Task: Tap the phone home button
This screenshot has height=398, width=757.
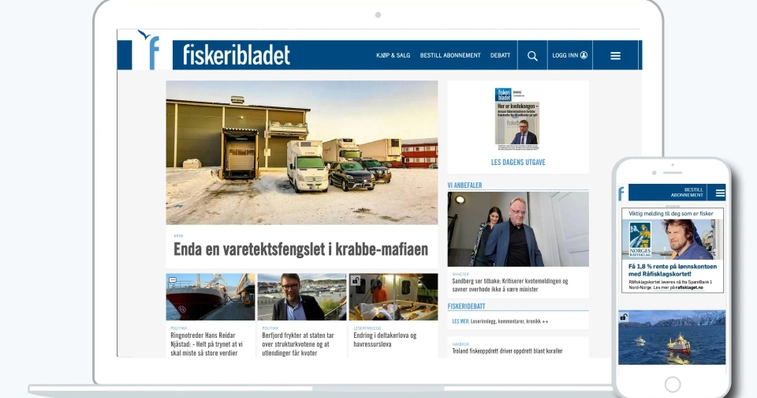Action: (673, 384)
